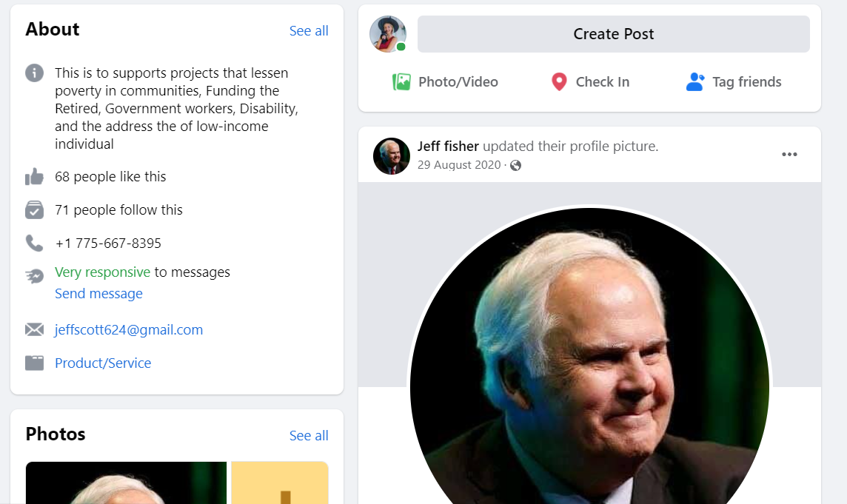This screenshot has width=847, height=504.
Task: Open the post options three-dot menu
Action: pos(789,155)
